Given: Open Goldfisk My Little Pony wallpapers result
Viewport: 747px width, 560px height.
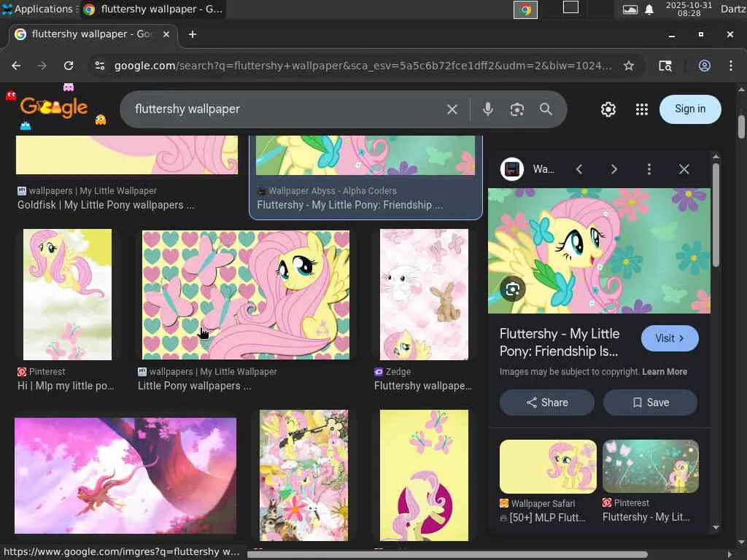Looking at the screenshot, I should click(x=106, y=205).
